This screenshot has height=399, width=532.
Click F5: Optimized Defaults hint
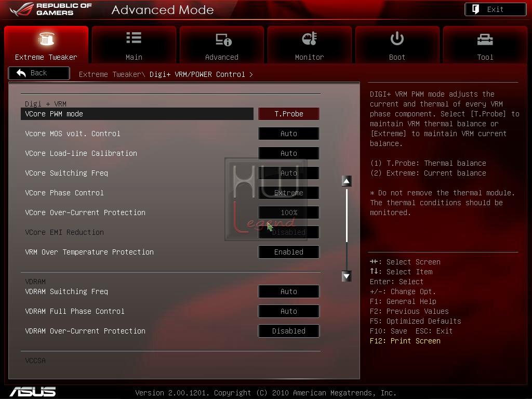click(416, 321)
